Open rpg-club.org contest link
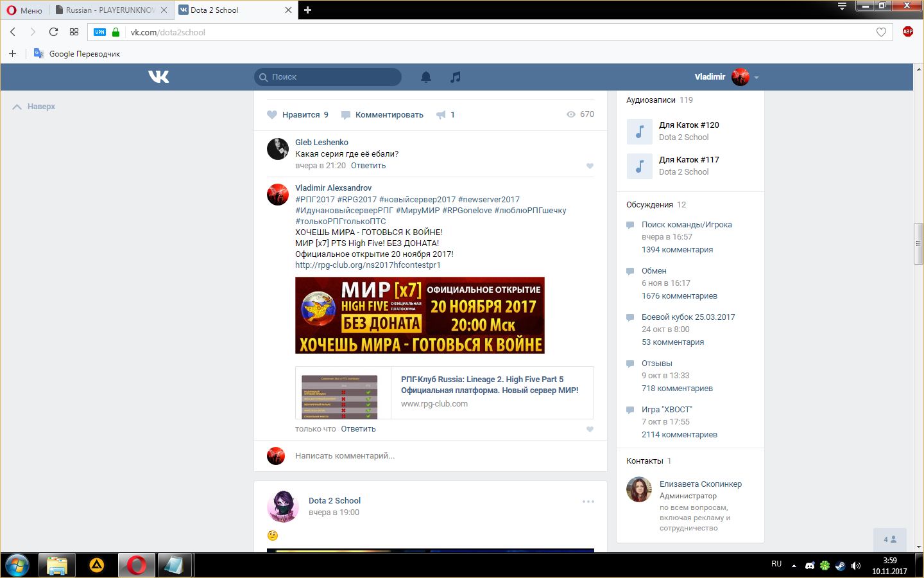Image resolution: width=924 pixels, height=578 pixels. point(368,265)
